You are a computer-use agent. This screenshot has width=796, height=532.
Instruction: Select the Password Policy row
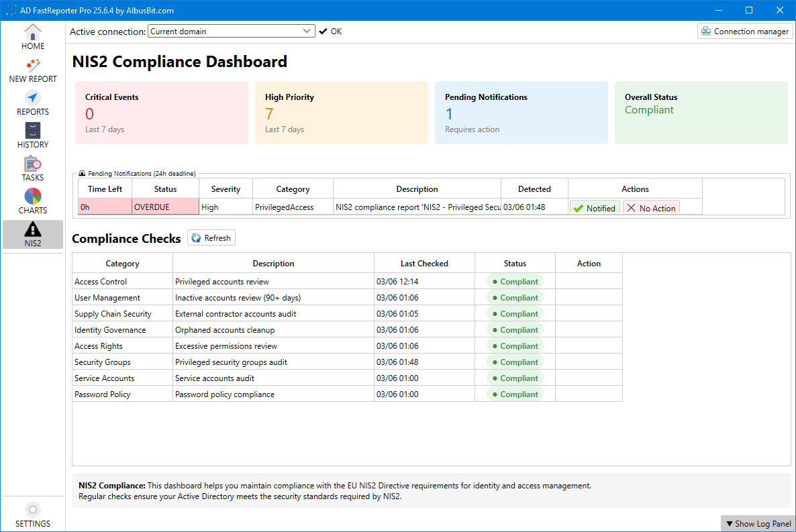point(347,394)
